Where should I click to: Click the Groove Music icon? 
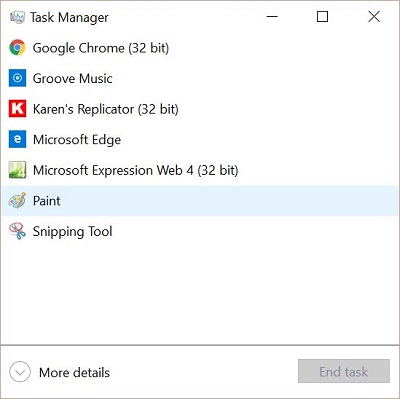[17, 78]
